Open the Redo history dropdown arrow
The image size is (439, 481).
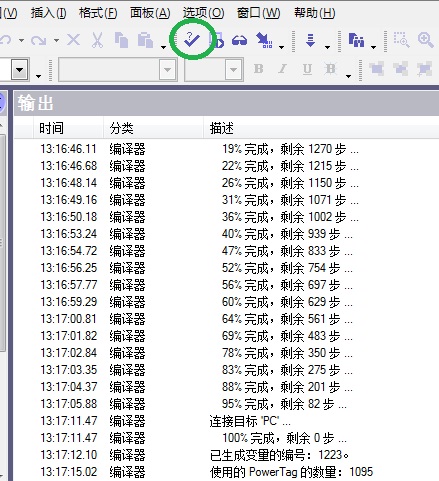(x=56, y=41)
